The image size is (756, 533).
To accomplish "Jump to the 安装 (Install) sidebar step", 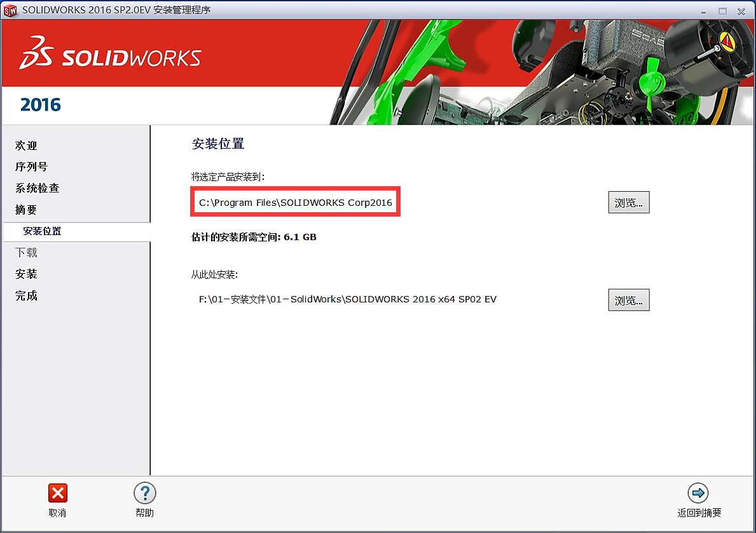I will pos(27,274).
